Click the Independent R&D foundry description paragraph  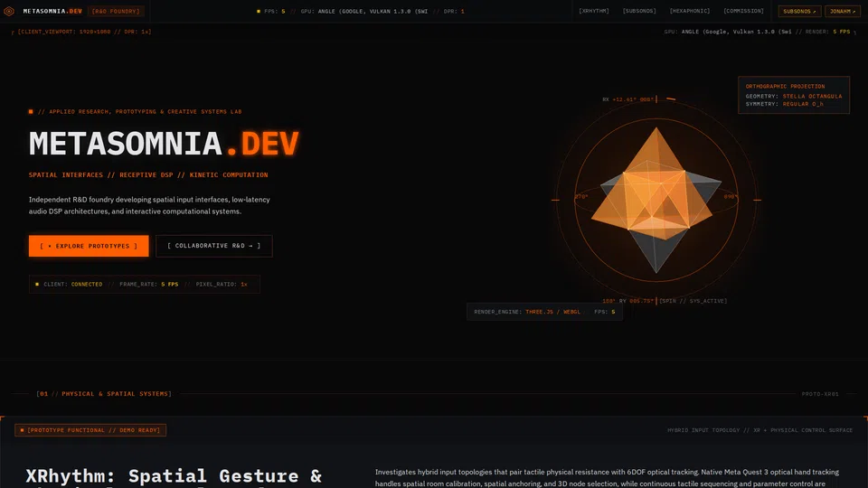point(149,205)
